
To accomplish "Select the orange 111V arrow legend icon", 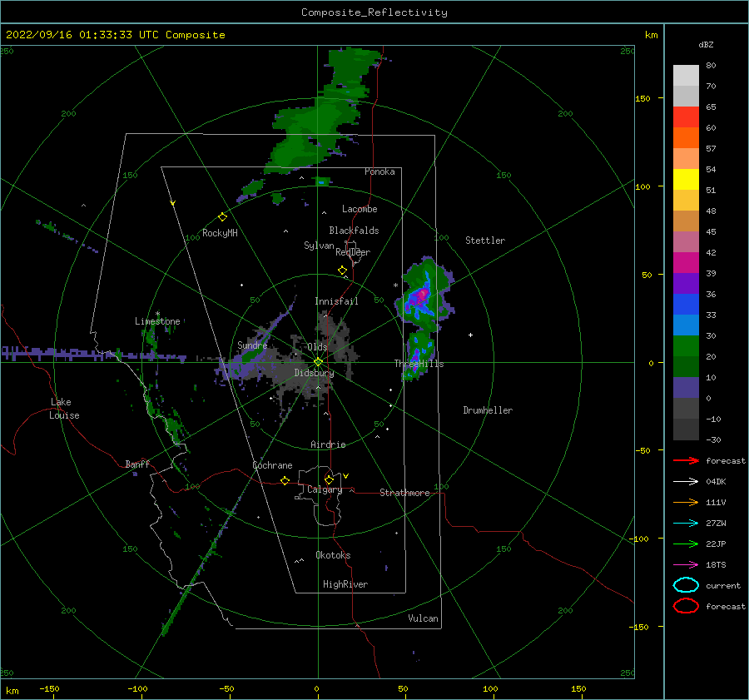I will click(686, 502).
